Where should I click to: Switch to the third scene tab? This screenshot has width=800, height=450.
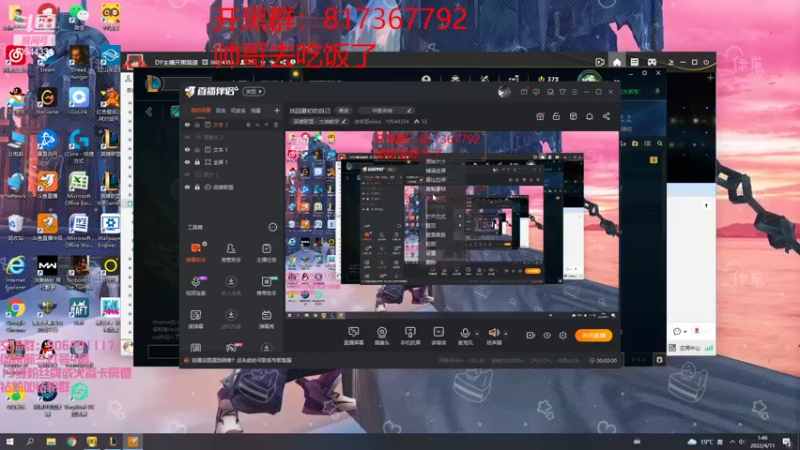click(238, 110)
